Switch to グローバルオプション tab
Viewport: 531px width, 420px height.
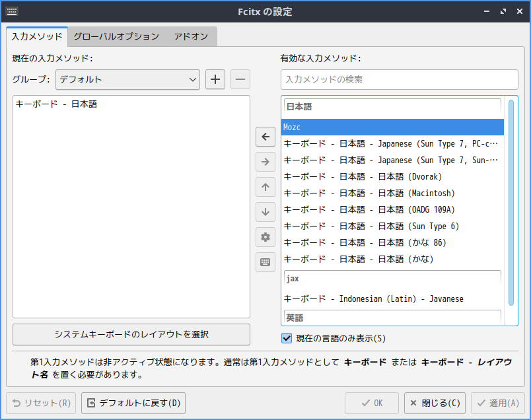[116, 36]
